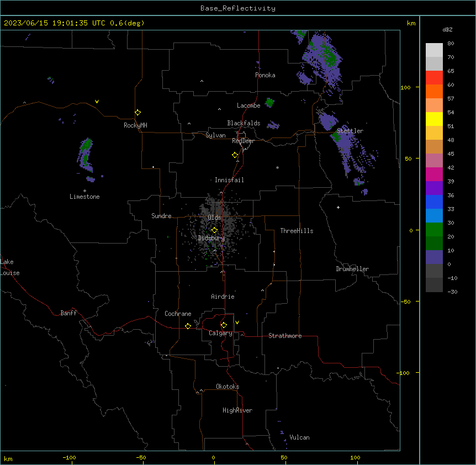Pick the magenta 39-42 dBZ legend swatch
The height and width of the screenshot is (465, 476).
(x=434, y=174)
